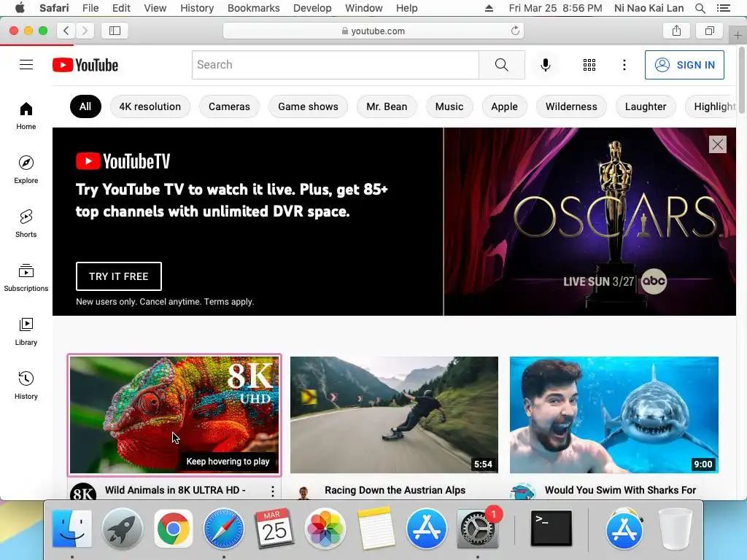Open Launchpad from the Dock

(123, 529)
